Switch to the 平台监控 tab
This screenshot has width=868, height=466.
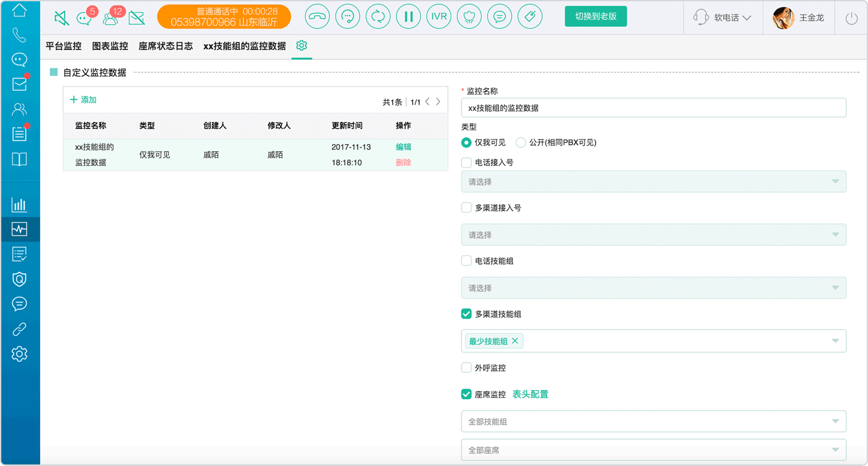[x=64, y=46]
